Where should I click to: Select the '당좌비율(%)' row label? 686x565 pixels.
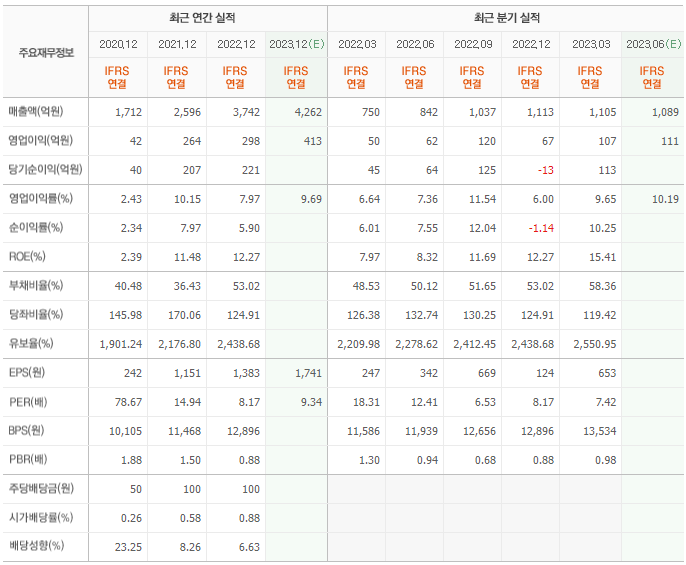36,314
